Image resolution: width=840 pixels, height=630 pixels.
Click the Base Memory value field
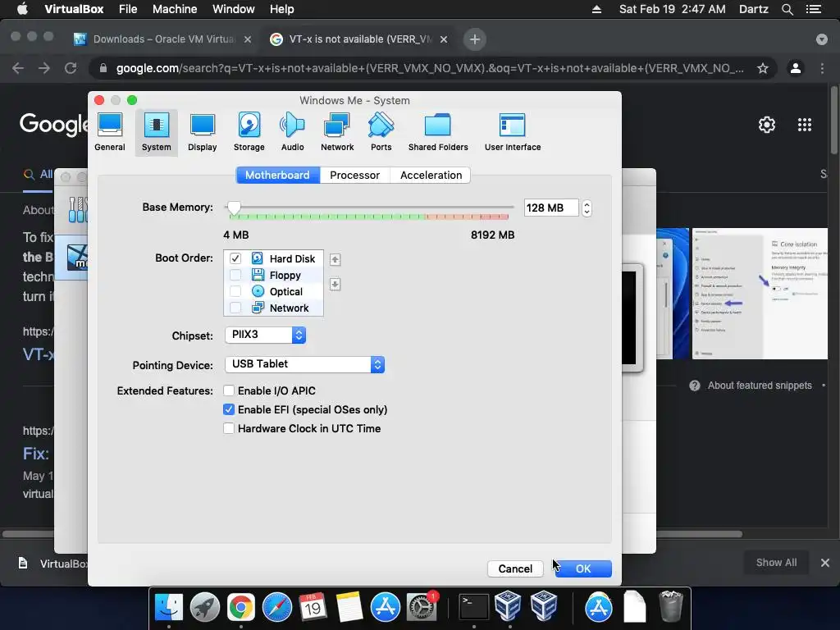[x=551, y=208]
